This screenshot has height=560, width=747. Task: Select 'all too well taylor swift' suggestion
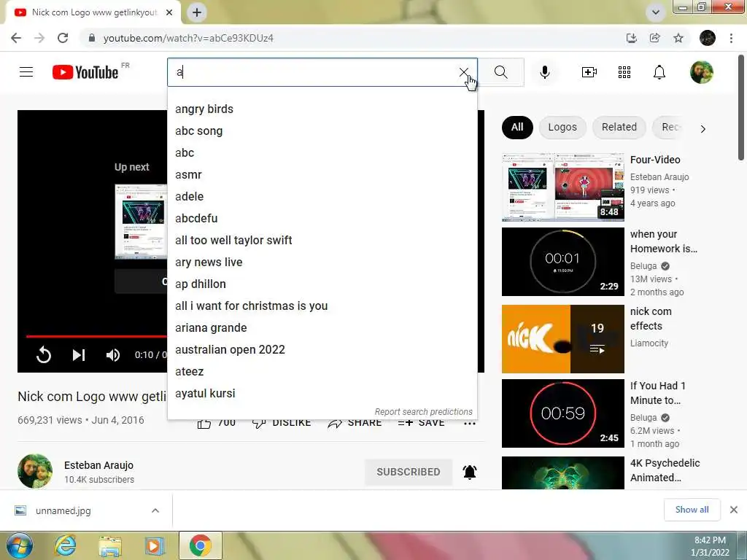(x=322, y=241)
